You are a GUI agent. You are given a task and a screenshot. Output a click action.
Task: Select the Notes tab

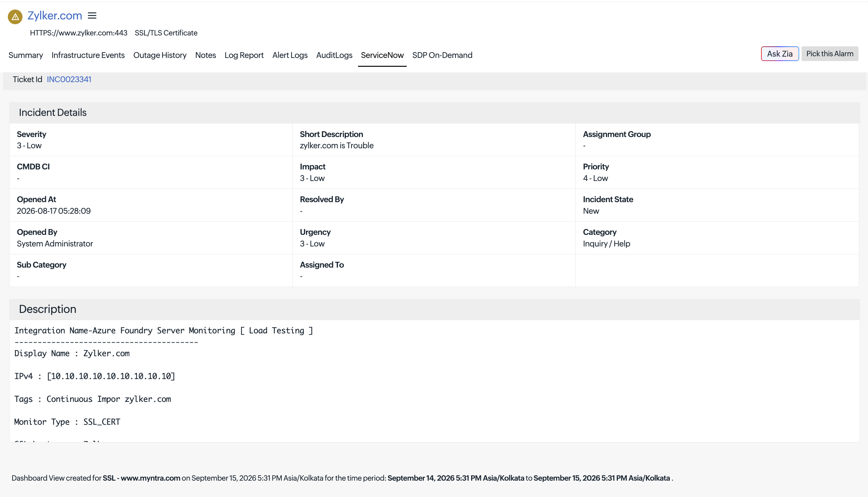(206, 55)
